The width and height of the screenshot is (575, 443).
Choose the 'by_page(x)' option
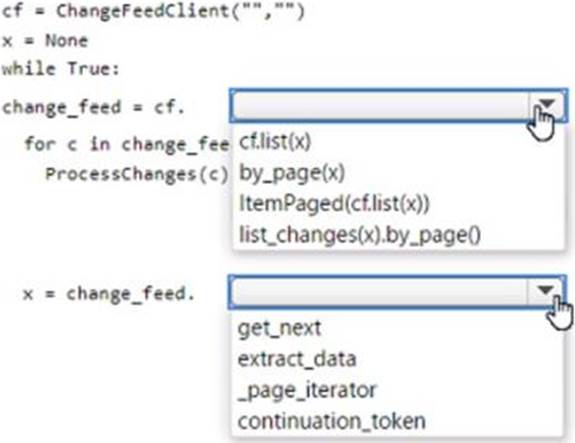(x=292, y=172)
